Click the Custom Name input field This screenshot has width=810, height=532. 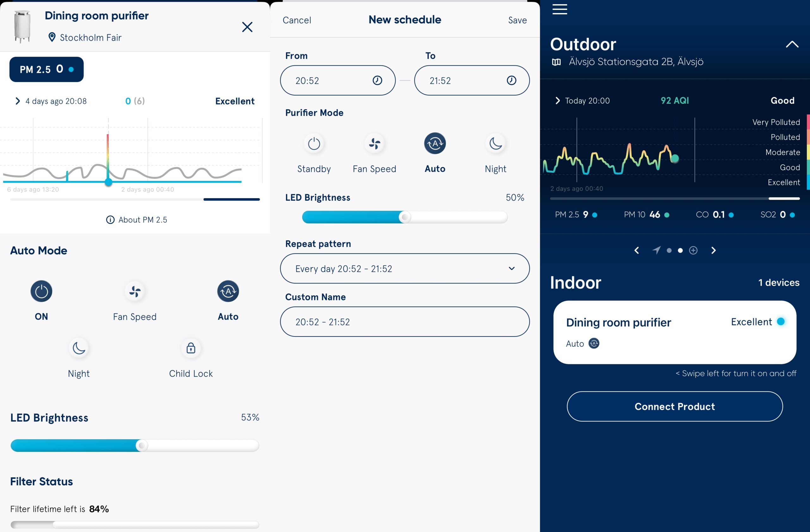point(405,322)
